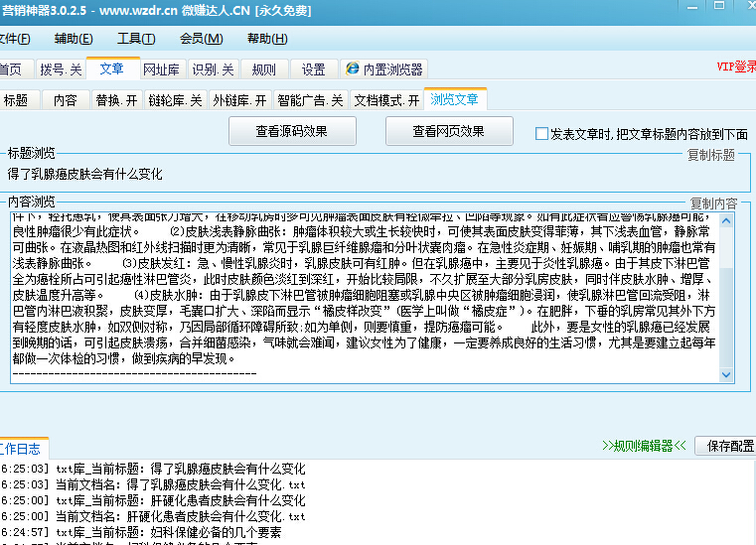Open the 会员(M) menu
756x545 pixels.
tap(201, 39)
